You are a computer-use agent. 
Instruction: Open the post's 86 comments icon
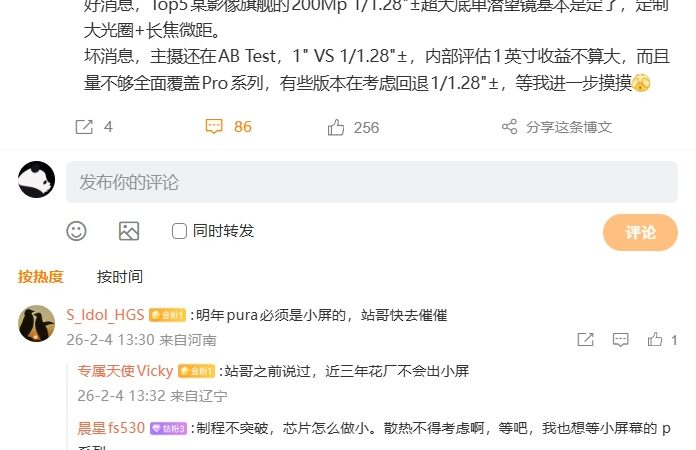click(x=214, y=126)
